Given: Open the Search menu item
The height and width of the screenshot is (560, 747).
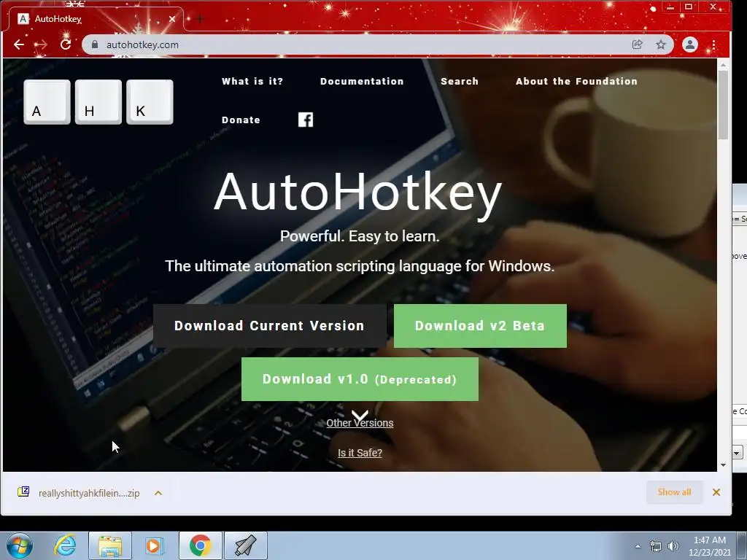Looking at the screenshot, I should [460, 82].
